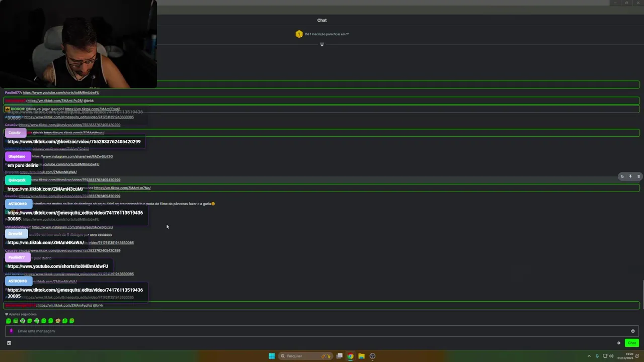
Task: Open chat settings gear icon
Action: [619, 343]
